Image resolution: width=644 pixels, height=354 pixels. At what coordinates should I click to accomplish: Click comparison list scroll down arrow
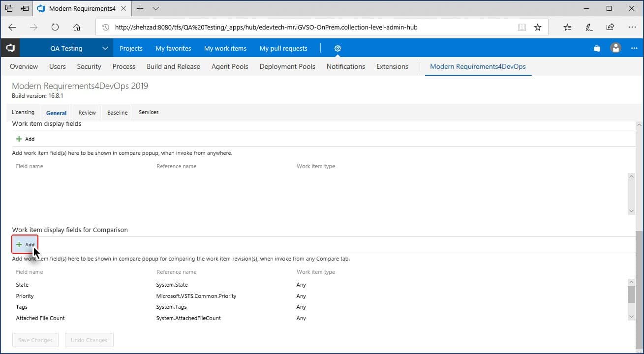(x=632, y=317)
